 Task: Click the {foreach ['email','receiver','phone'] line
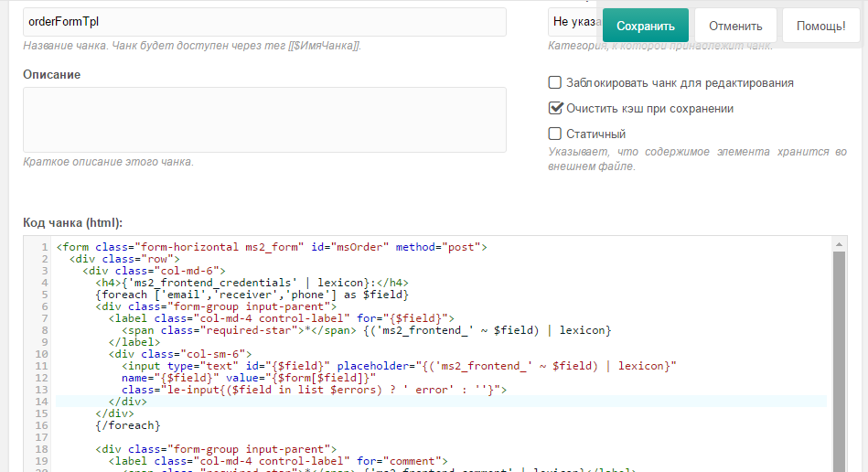coord(252,295)
